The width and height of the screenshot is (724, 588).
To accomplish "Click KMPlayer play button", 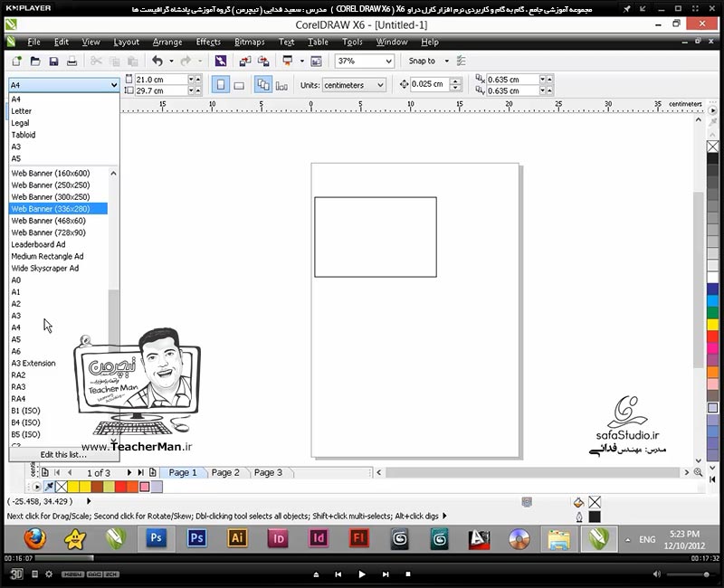I will pos(361,574).
